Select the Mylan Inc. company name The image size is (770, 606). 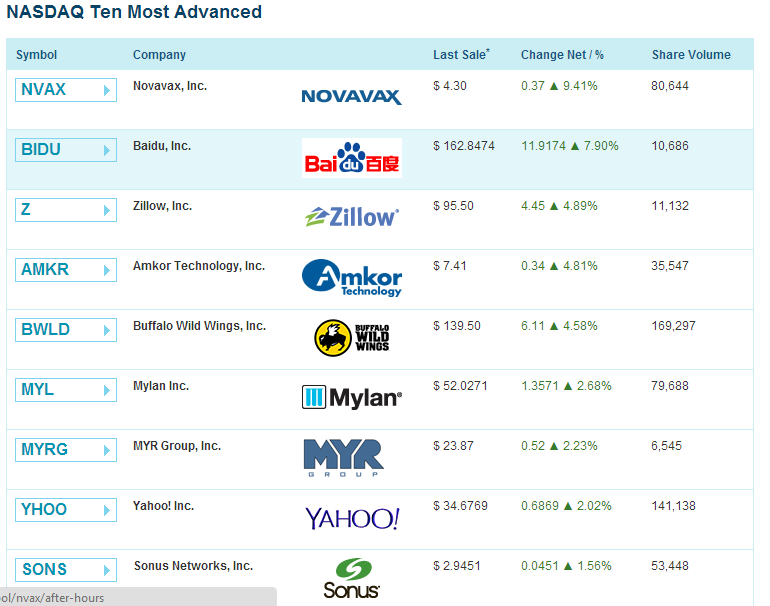coord(161,386)
